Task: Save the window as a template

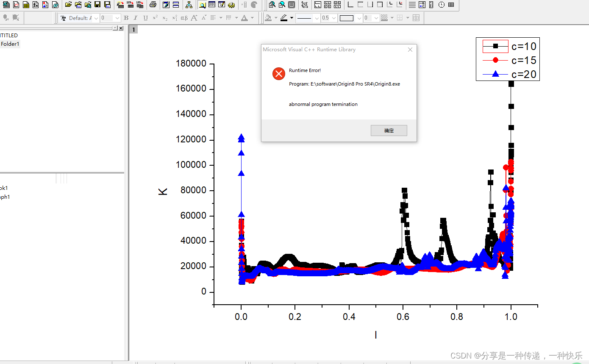Action: (107, 5)
